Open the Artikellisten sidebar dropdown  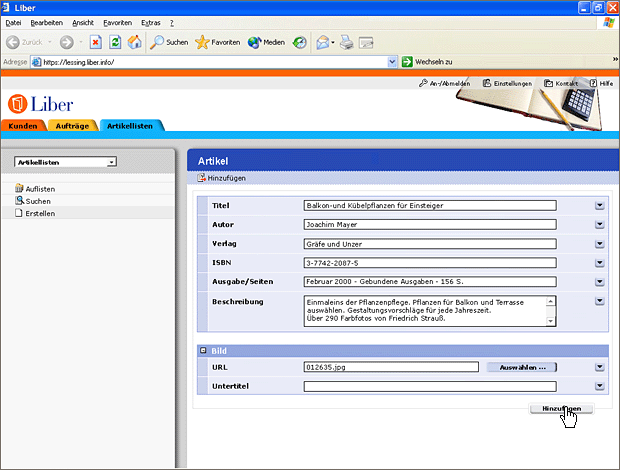click(65, 162)
